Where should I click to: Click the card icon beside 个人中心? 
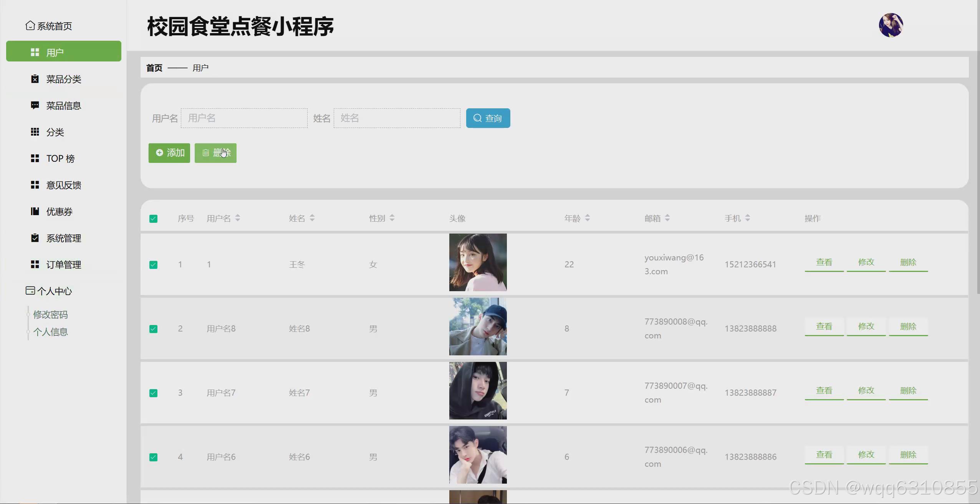point(30,290)
